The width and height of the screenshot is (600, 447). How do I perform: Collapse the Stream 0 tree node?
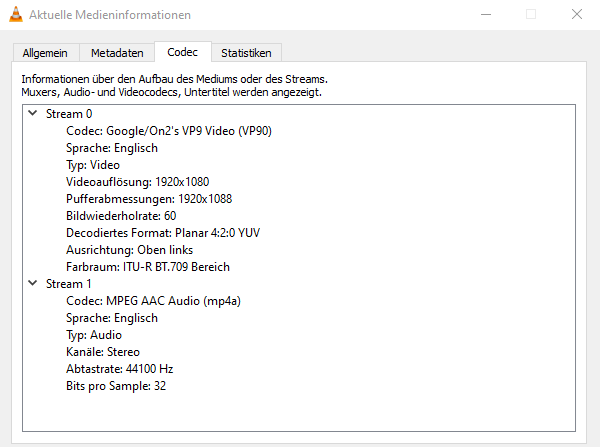[33, 113]
